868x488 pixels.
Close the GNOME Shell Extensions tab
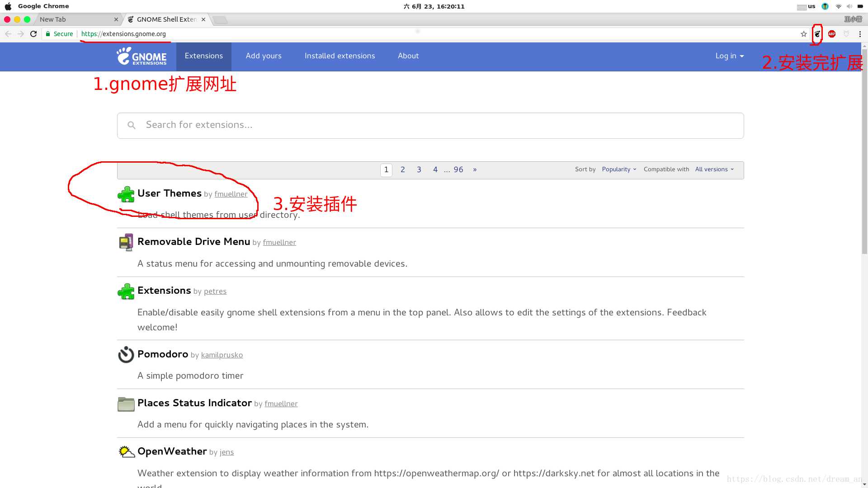tap(203, 19)
